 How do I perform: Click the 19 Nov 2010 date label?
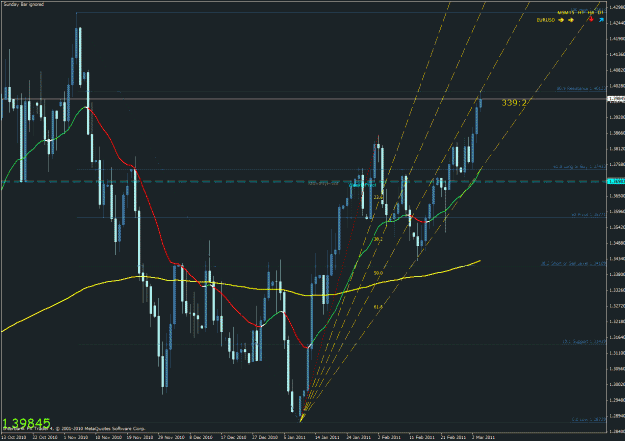[x=140, y=437]
